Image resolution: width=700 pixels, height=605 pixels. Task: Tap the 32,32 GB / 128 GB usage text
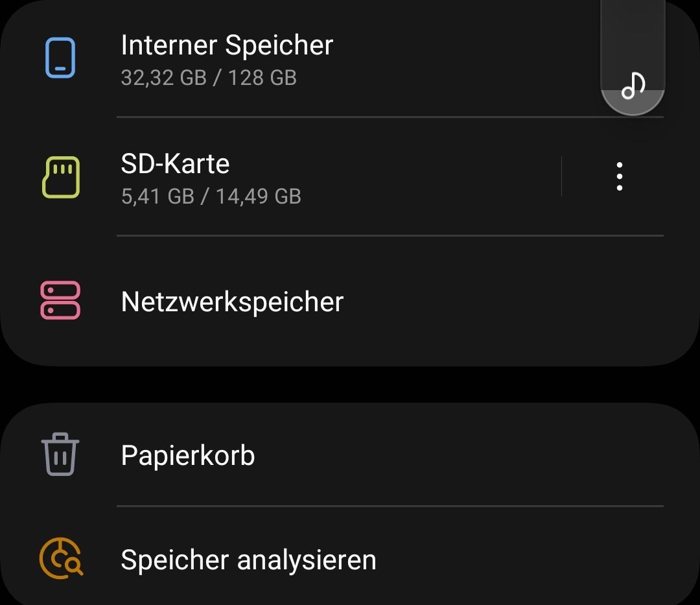(x=209, y=78)
